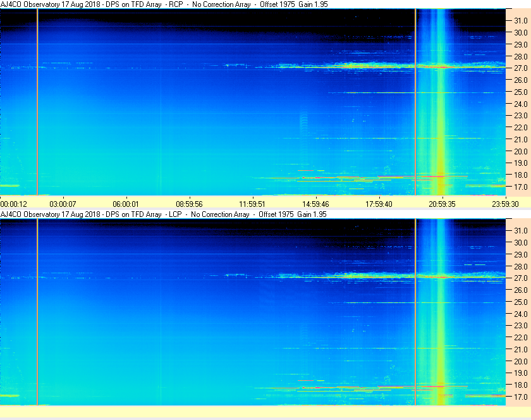This screenshot has width=531, height=420.
Task: Click 21.0 frequency label on LCP plot
Action: pos(521,349)
